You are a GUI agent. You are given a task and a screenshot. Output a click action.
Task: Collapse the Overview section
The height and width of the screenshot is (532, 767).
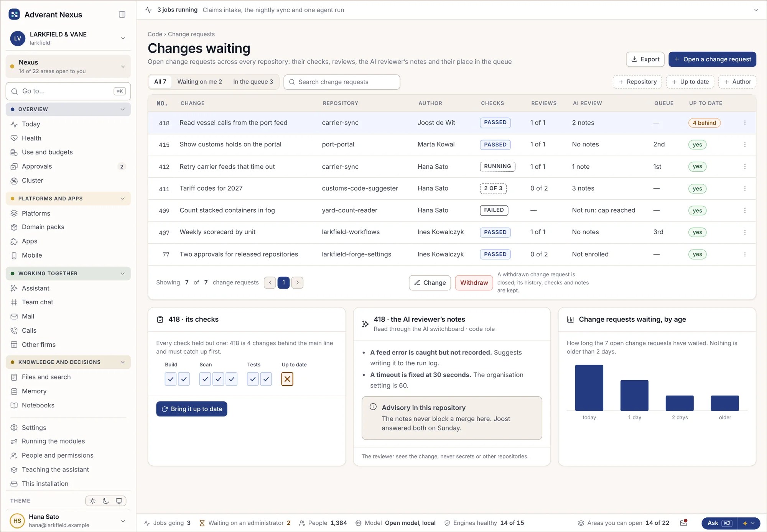pyautogui.click(x=68, y=109)
